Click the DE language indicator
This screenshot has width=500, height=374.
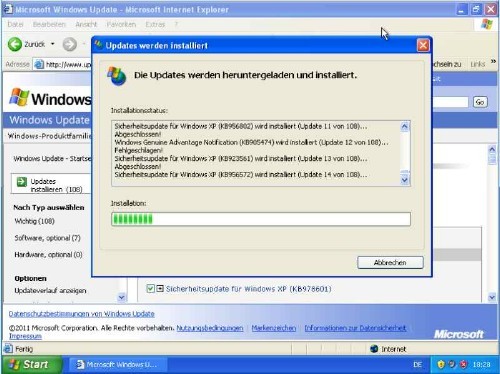coord(417,365)
